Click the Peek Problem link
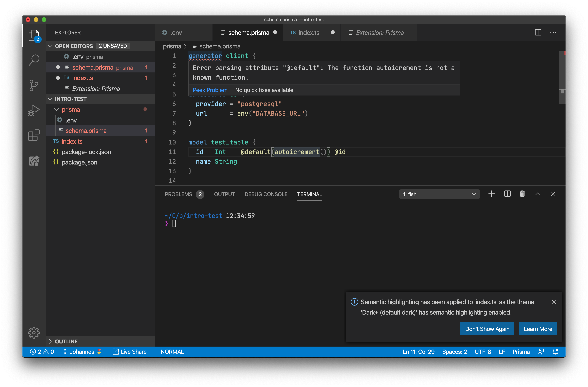588x387 pixels. [210, 90]
